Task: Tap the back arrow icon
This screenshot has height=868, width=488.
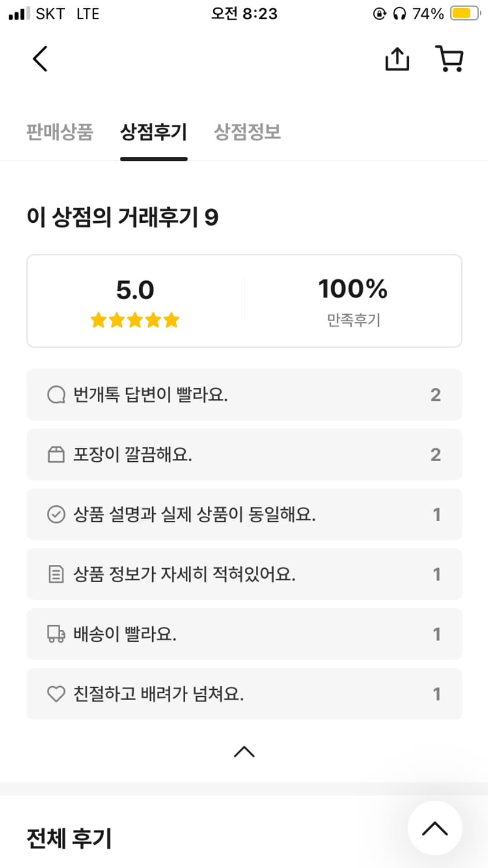Action: (39, 59)
